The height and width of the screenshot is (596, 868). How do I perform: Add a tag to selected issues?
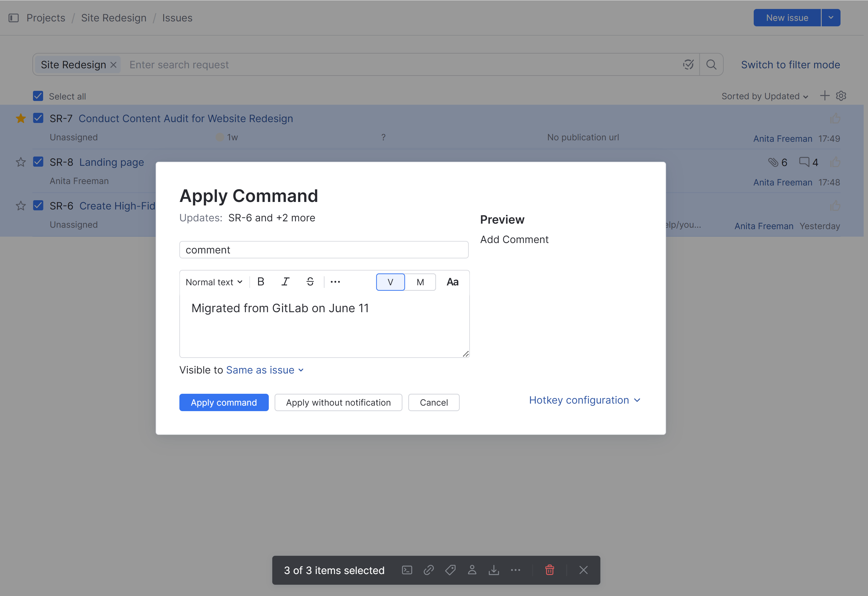coord(450,570)
